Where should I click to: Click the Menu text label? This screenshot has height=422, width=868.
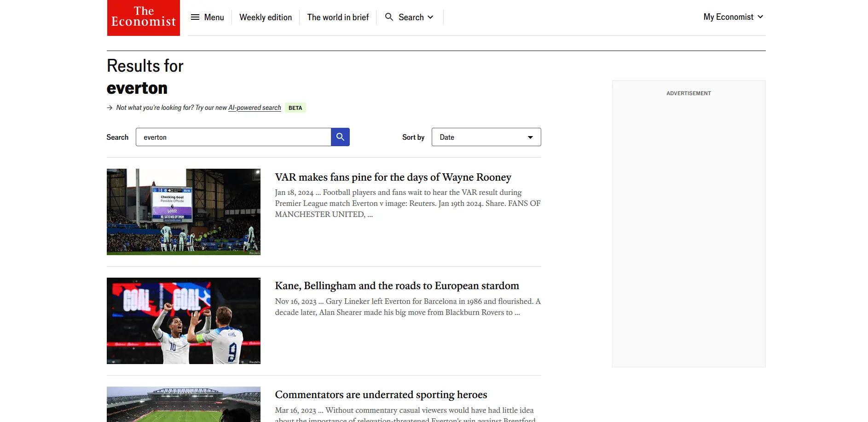pos(214,17)
